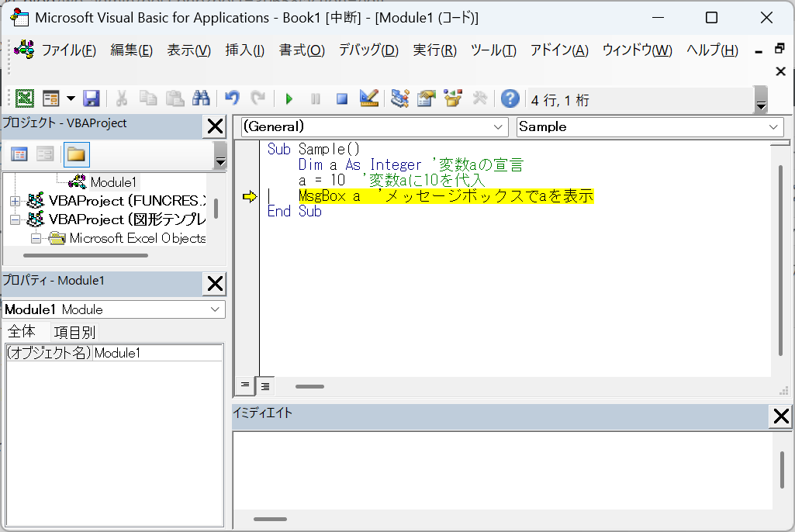Collapse the Microsoft Excel Objects folder
Viewport: 795px width, 532px height.
point(36,238)
